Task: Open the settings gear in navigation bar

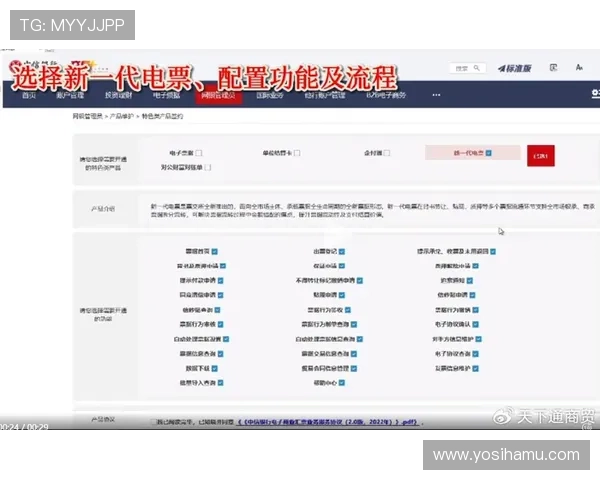Action: pos(596,94)
